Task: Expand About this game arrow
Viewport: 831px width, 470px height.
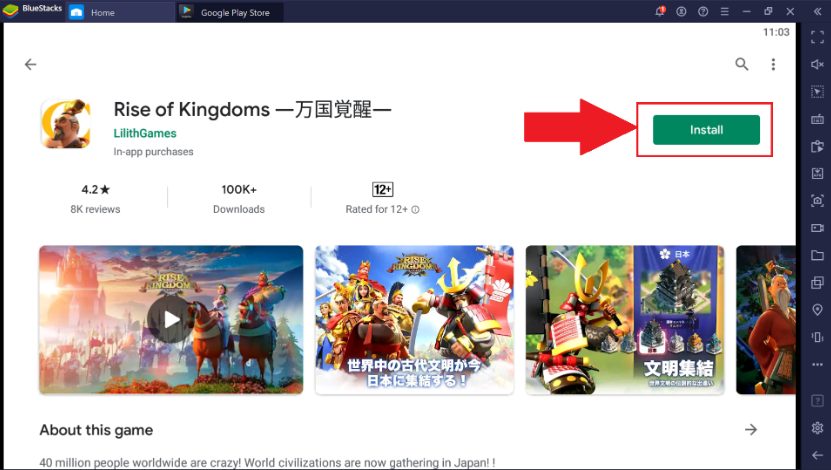Action: point(750,430)
